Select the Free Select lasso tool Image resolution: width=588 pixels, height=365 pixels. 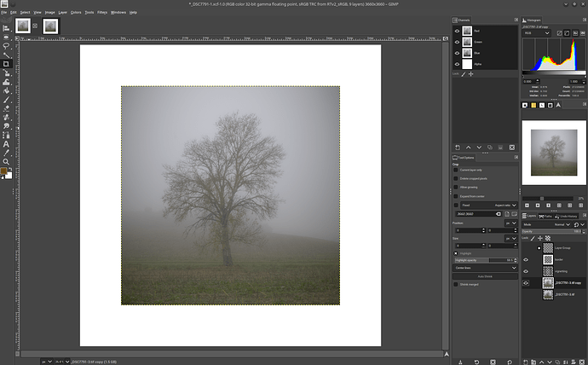tap(6, 46)
